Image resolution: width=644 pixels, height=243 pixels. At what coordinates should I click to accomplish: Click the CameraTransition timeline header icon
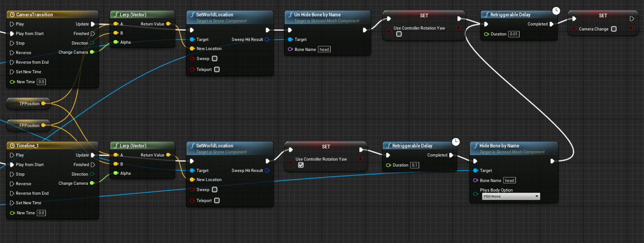pyautogui.click(x=12, y=15)
